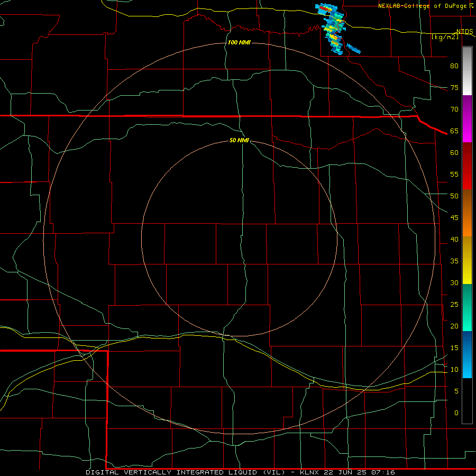Viewport: 476px width, 476px height.
Task: Click the scale value 25
Action: 454,305
